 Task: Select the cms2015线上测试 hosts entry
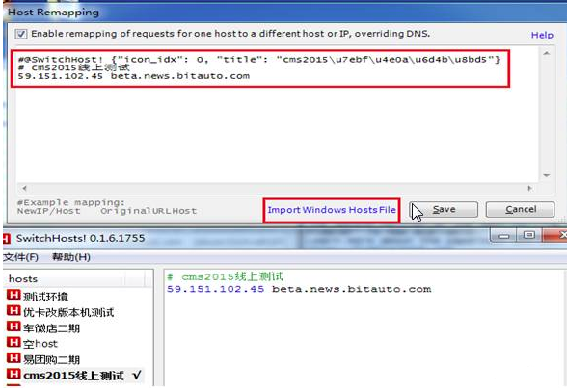click(x=74, y=376)
